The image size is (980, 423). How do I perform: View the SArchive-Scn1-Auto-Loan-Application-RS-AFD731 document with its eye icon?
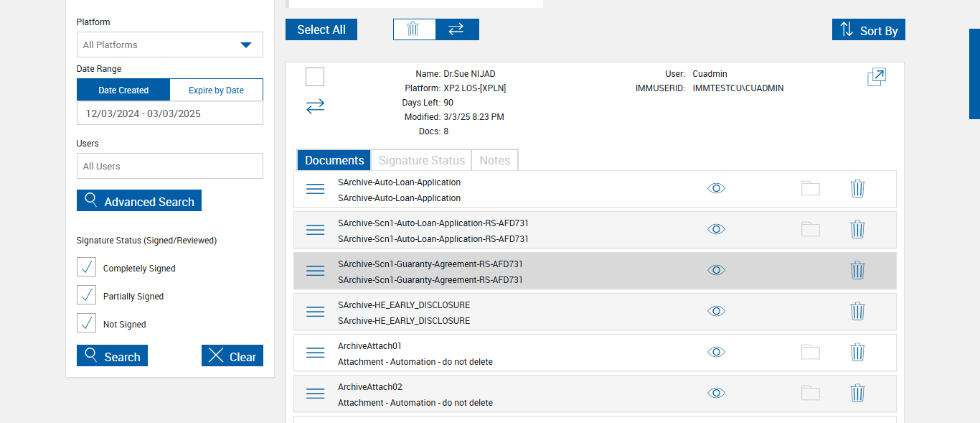tap(716, 229)
